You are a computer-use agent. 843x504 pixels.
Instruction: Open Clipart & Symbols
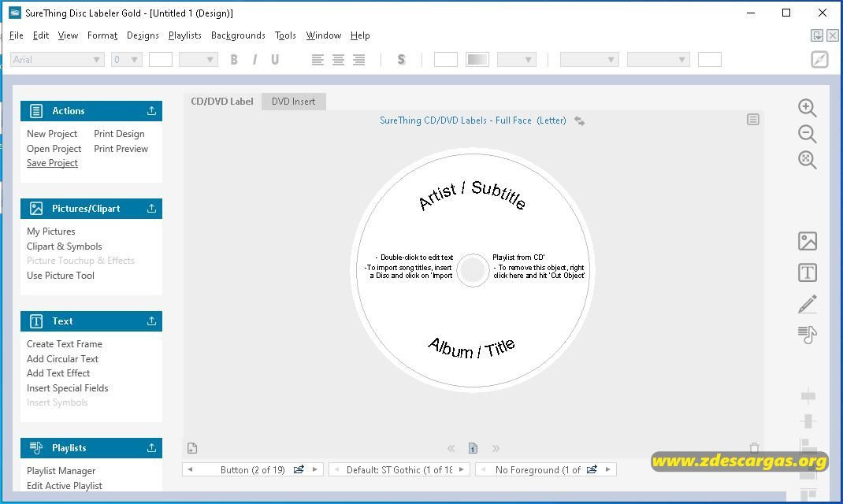(65, 246)
